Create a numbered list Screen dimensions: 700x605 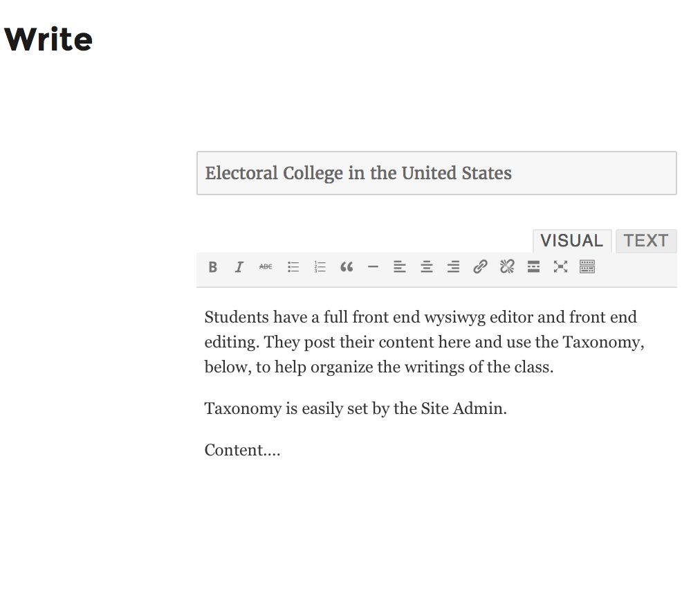319,267
